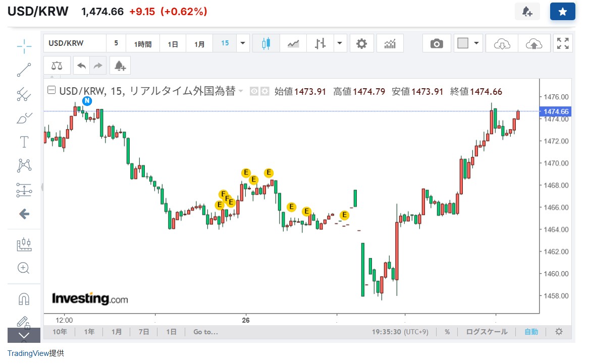Expand the time interval dropdown arrow
Image resolution: width=589 pixels, height=364 pixels.
click(243, 44)
